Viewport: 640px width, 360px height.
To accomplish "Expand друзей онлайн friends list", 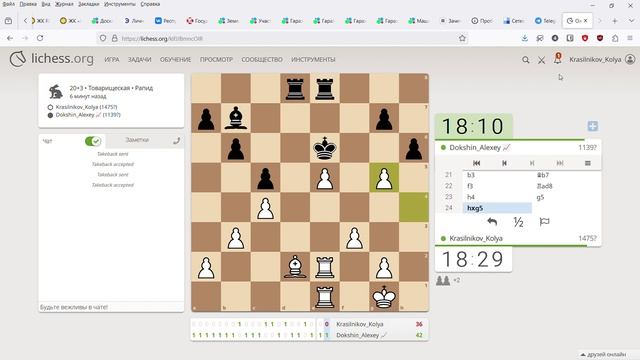I will tap(603, 354).
